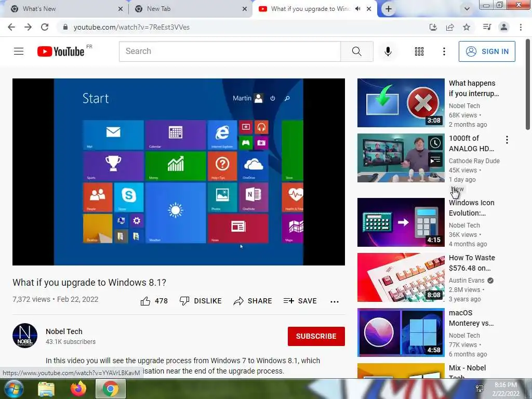Open 'macOS Monterey vs' video thumbnail
This screenshot has height=399, width=532.
[401, 332]
